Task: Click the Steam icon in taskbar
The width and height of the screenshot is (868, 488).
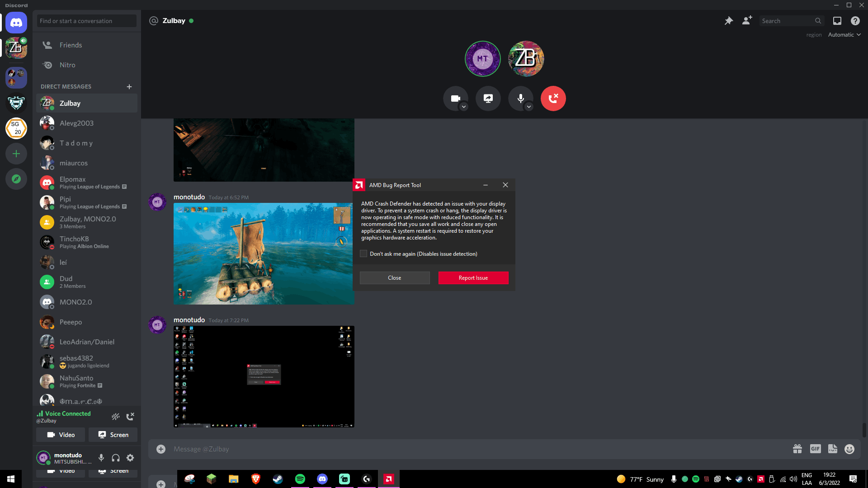Action: (277, 479)
